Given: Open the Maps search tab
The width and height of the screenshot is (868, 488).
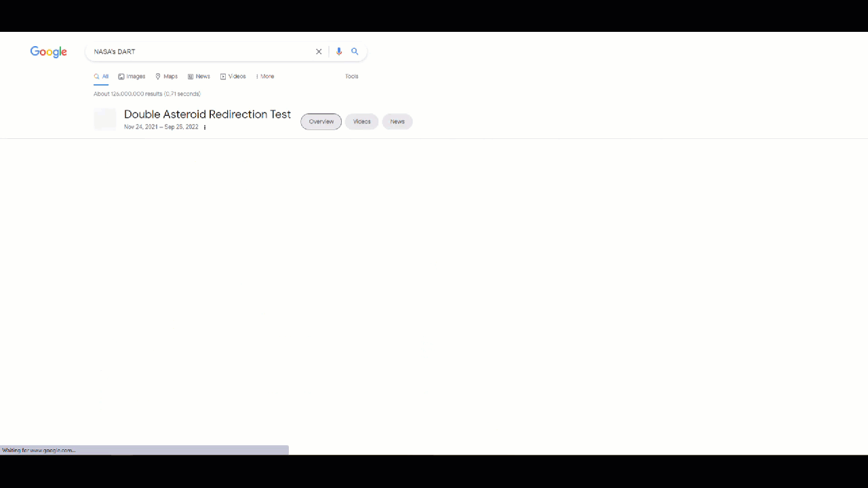Looking at the screenshot, I should tap(166, 77).
